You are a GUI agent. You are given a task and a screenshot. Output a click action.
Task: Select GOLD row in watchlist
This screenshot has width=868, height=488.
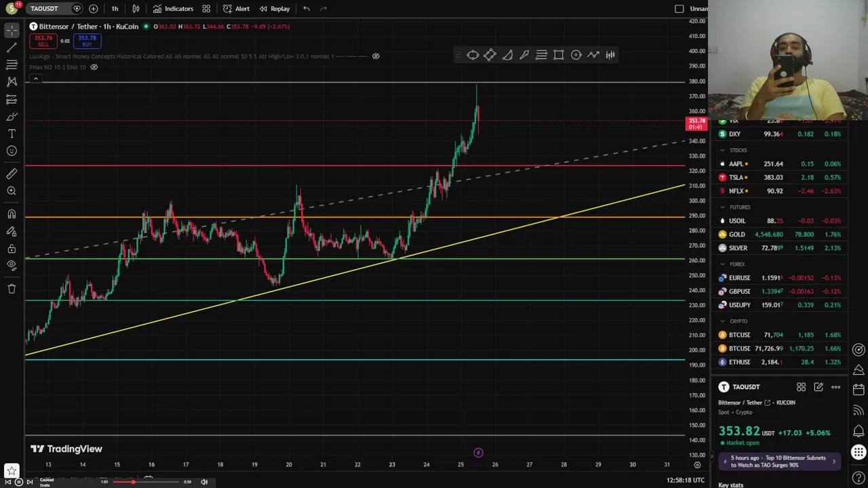point(779,235)
